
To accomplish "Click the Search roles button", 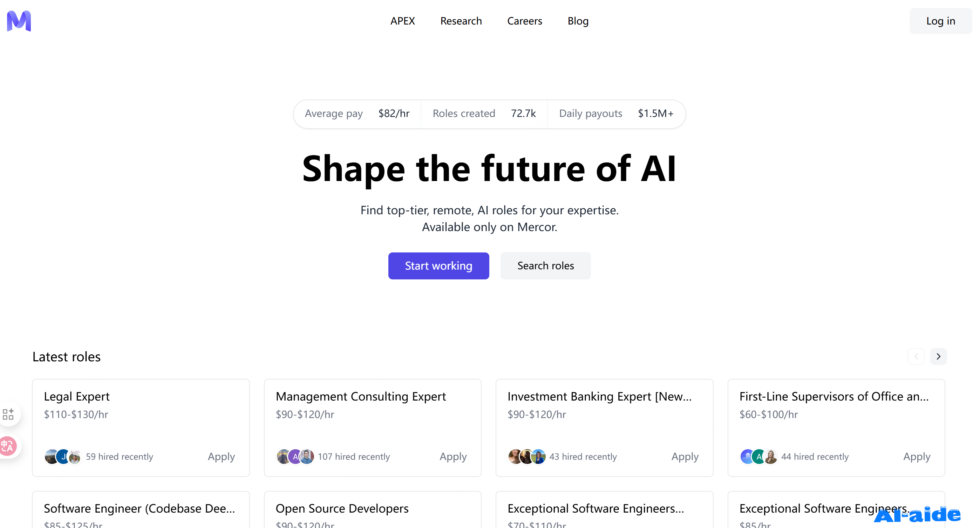I will point(545,266).
